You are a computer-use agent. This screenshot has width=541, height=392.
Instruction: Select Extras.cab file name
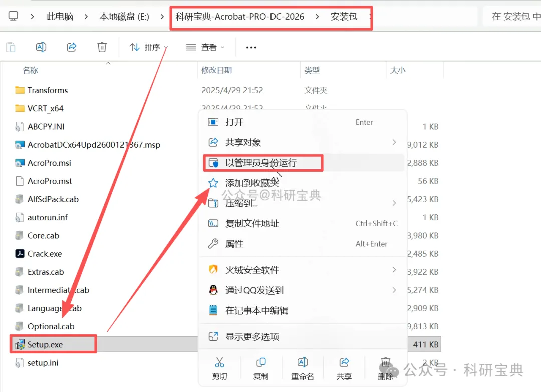pos(46,272)
